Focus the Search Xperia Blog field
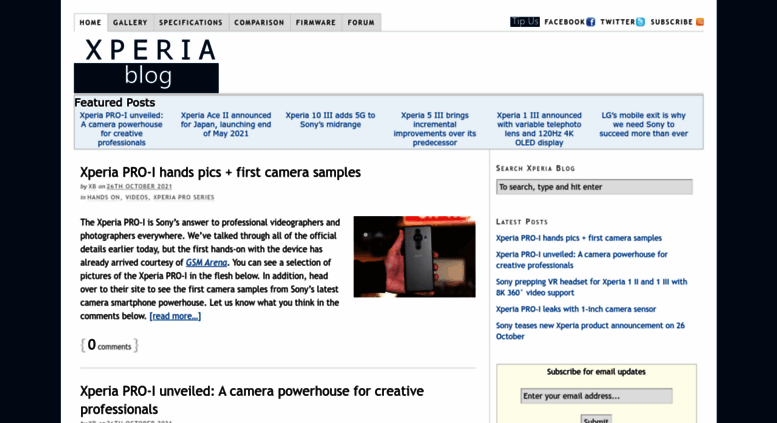This screenshot has height=423, width=777. pos(594,187)
